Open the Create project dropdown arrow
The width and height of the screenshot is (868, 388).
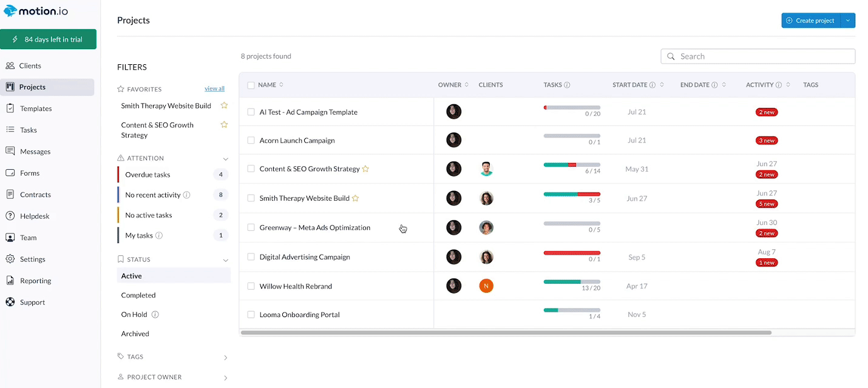point(849,20)
